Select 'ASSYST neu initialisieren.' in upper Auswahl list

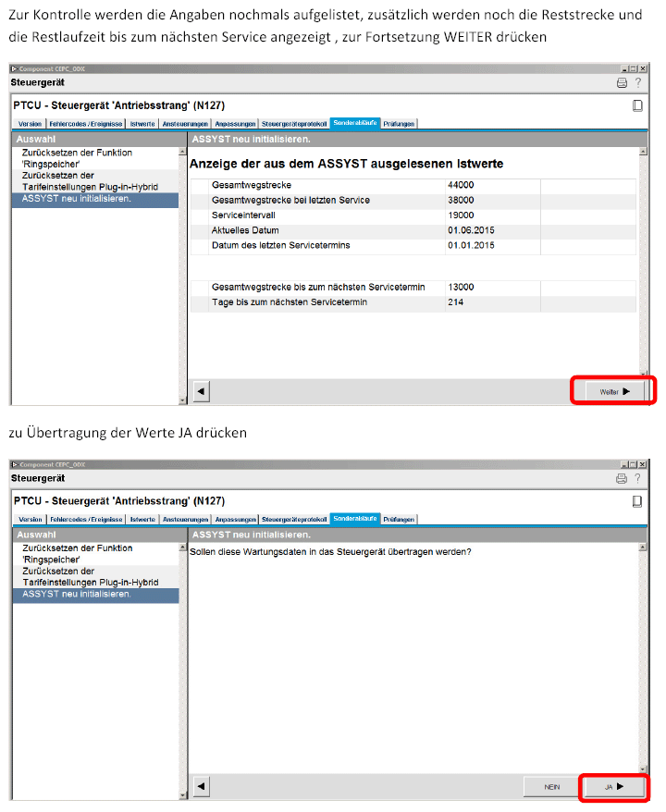point(95,200)
